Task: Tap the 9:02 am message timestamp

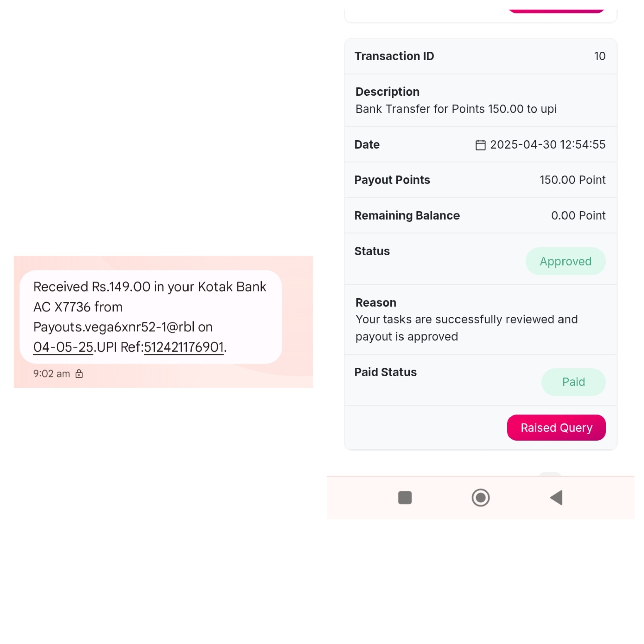Action: click(51, 374)
